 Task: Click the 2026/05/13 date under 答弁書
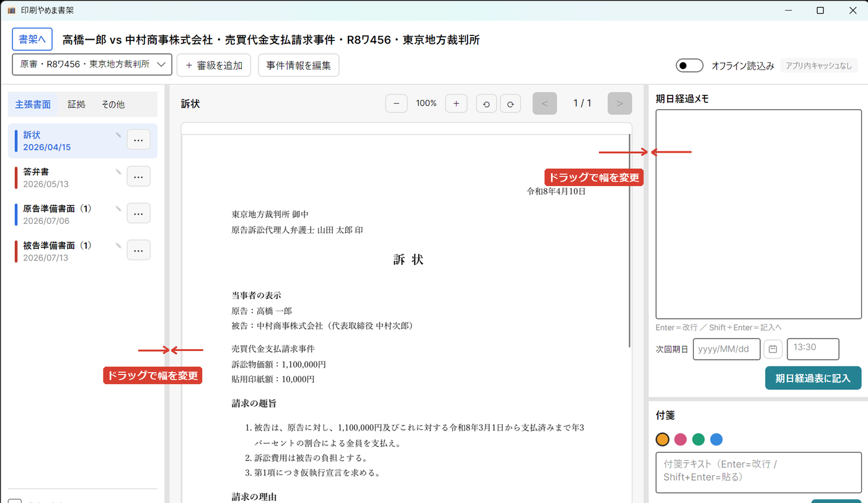(46, 184)
